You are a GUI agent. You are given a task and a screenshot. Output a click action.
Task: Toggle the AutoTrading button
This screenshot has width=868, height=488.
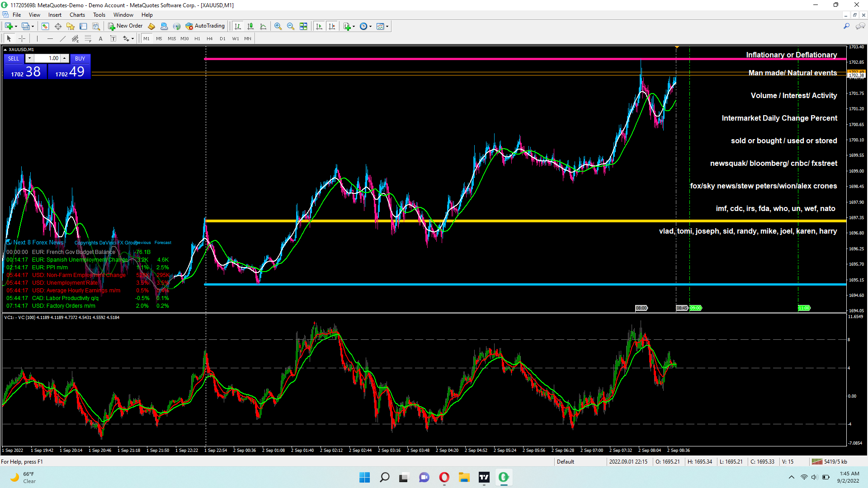205,26
